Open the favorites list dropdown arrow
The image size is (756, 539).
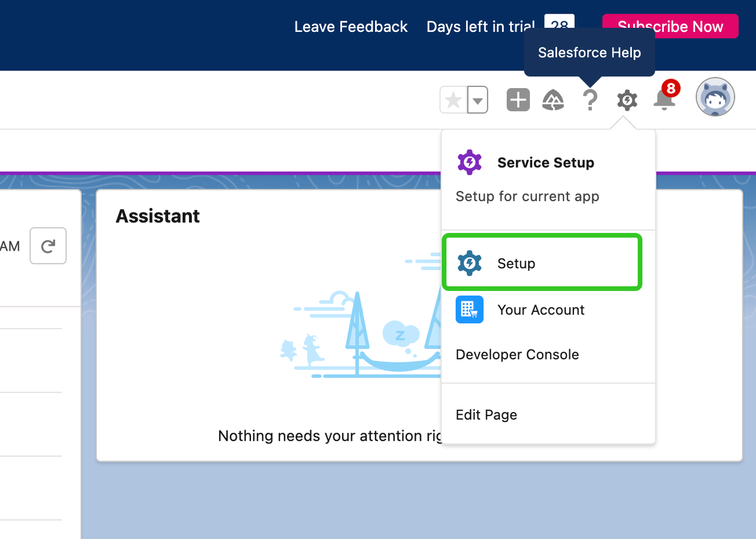pos(478,100)
